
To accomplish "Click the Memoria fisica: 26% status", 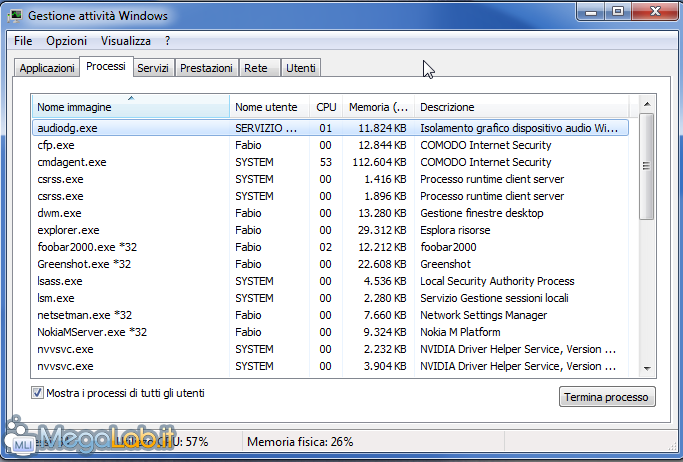I will point(300,442).
